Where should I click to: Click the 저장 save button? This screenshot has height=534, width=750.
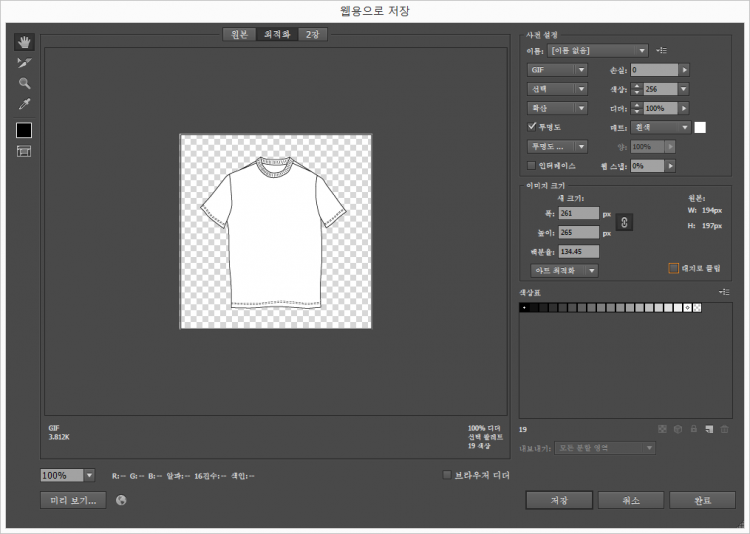click(559, 501)
